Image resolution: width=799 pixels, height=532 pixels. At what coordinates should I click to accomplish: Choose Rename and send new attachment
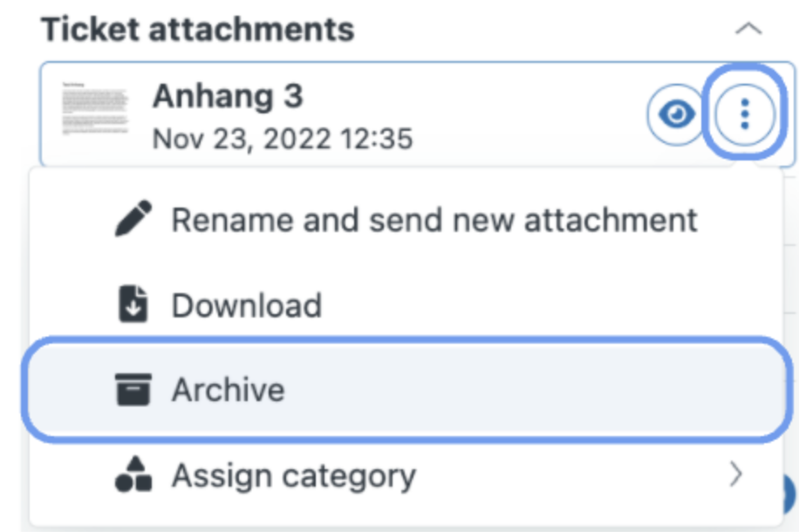tap(406, 220)
